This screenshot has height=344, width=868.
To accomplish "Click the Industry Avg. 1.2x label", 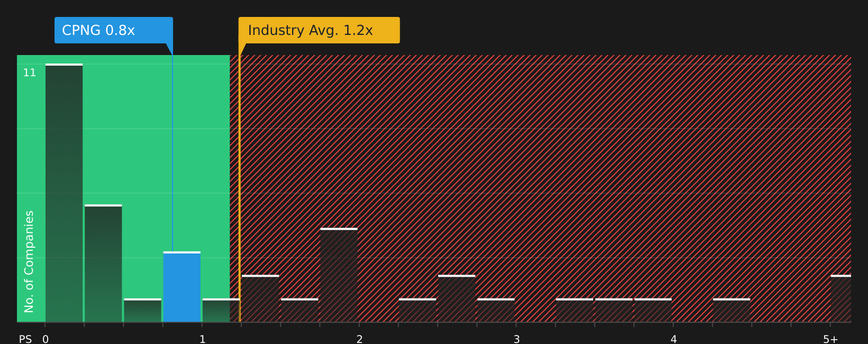I will point(319,30).
